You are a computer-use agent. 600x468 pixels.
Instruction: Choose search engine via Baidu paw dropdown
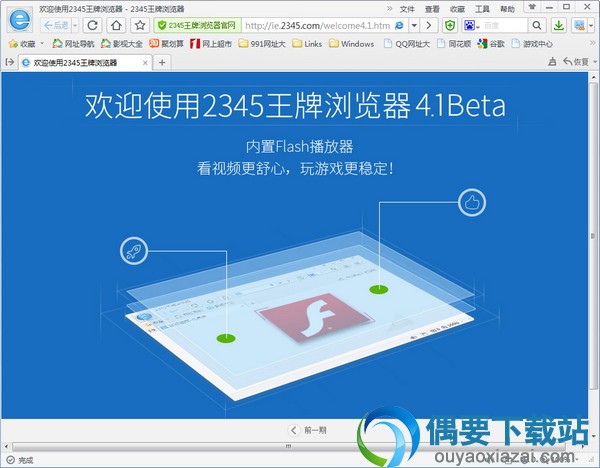471,26
